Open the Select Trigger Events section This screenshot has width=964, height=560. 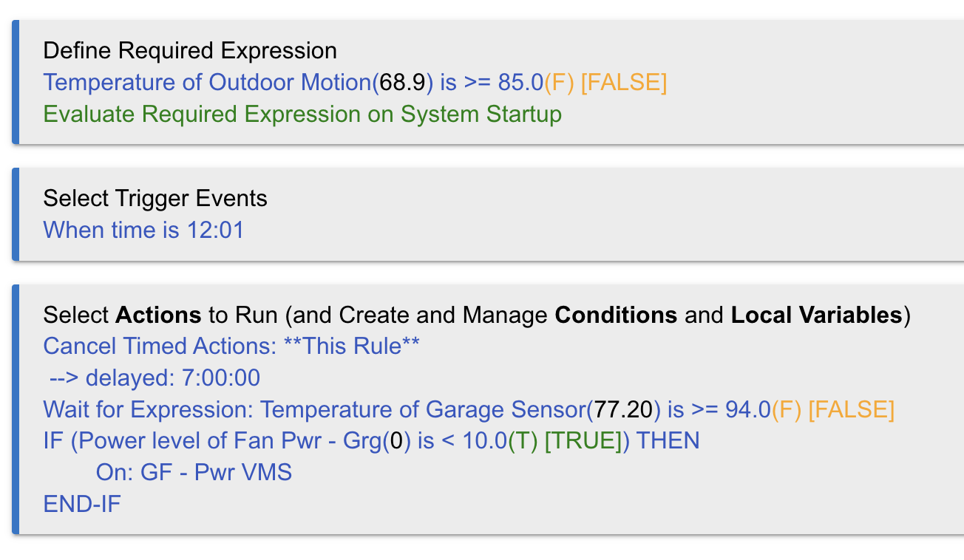(155, 198)
